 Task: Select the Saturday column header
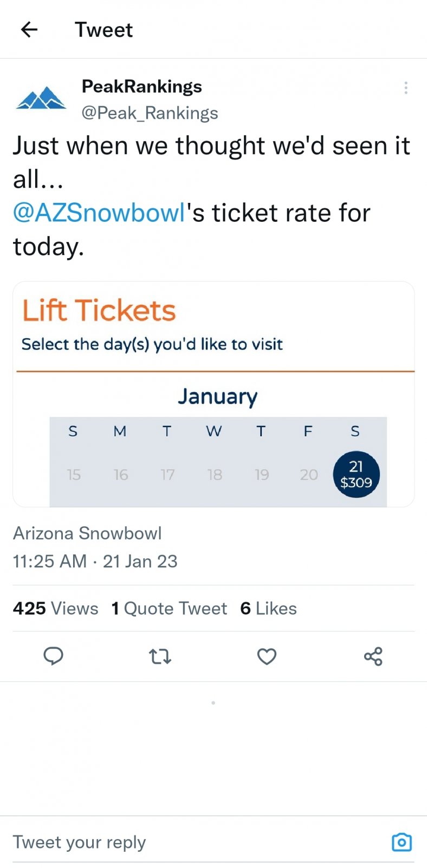click(x=355, y=431)
